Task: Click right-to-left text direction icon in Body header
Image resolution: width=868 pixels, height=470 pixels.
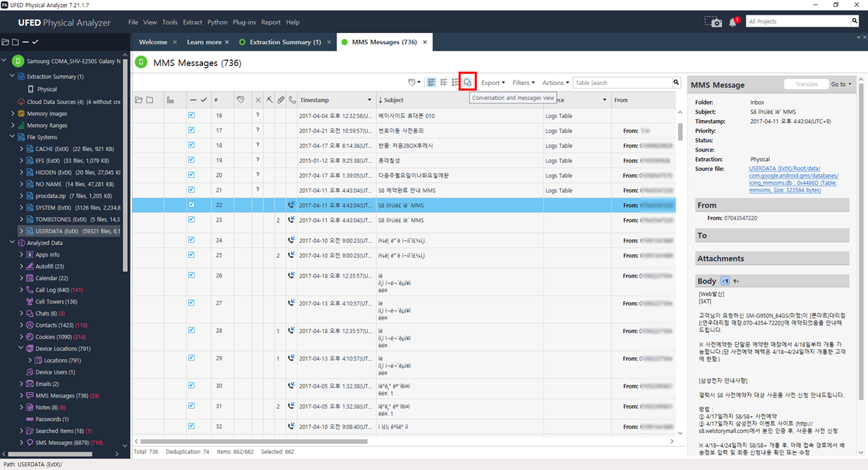Action: pyautogui.click(x=736, y=281)
